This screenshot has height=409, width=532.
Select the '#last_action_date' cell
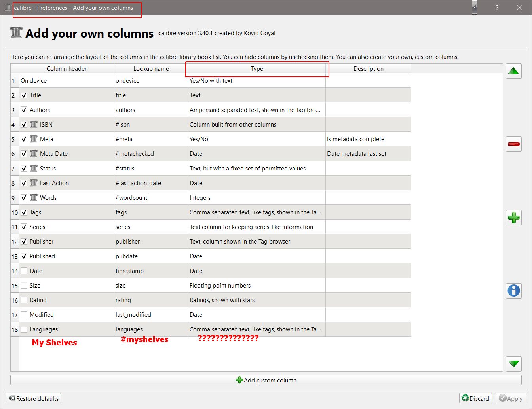(151, 183)
